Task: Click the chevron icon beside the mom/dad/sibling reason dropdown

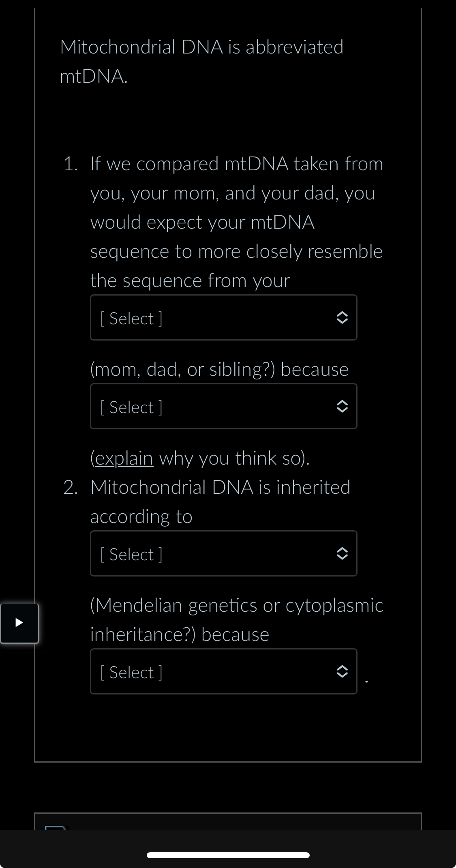Action: coord(343,407)
